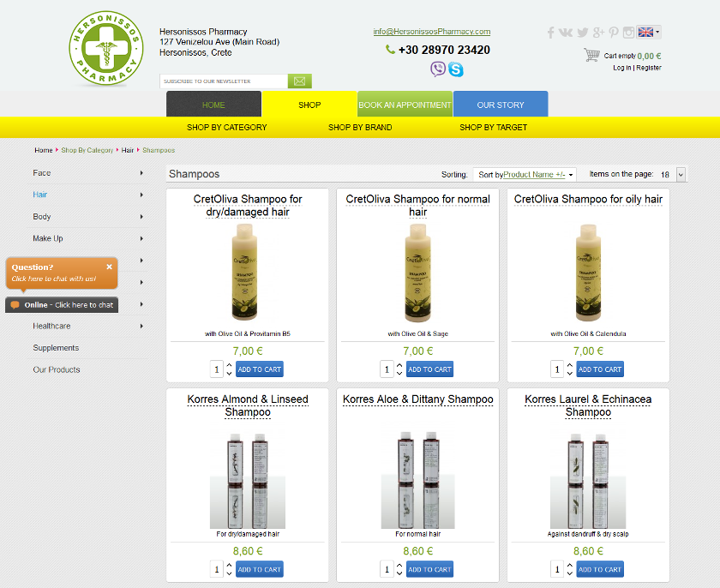Image resolution: width=720 pixels, height=588 pixels.
Task: Expand the Healthcare category arrow
Action: (x=141, y=326)
